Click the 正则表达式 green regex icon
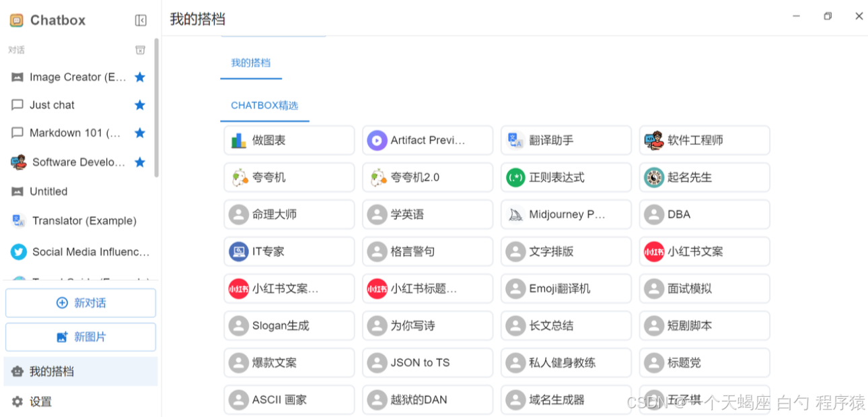 click(515, 178)
